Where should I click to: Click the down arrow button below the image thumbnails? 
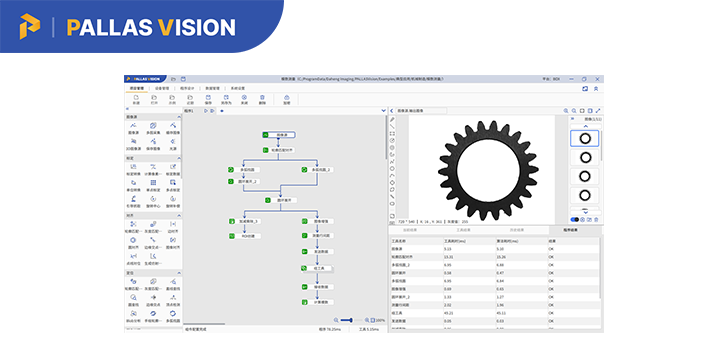[585, 213]
